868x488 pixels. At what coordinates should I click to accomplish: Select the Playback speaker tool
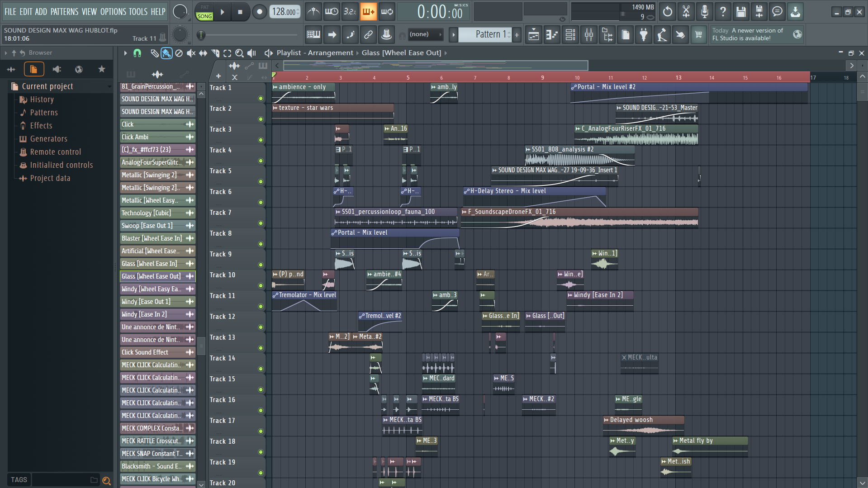[x=252, y=53]
